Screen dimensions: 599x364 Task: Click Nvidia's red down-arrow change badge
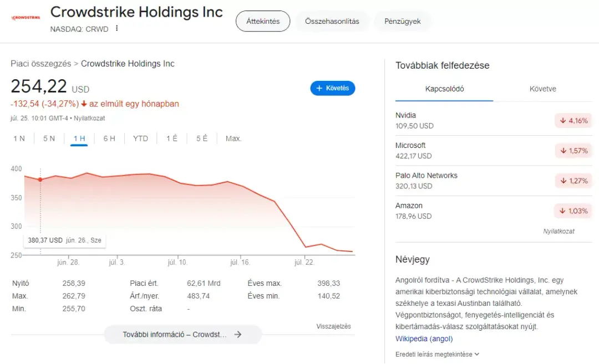click(x=573, y=121)
